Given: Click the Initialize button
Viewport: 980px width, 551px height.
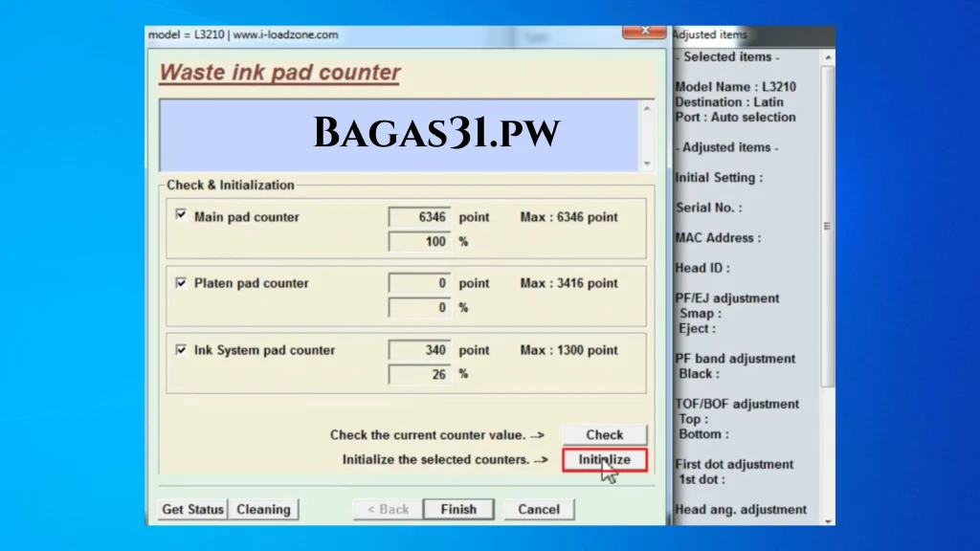Looking at the screenshot, I should [x=605, y=460].
